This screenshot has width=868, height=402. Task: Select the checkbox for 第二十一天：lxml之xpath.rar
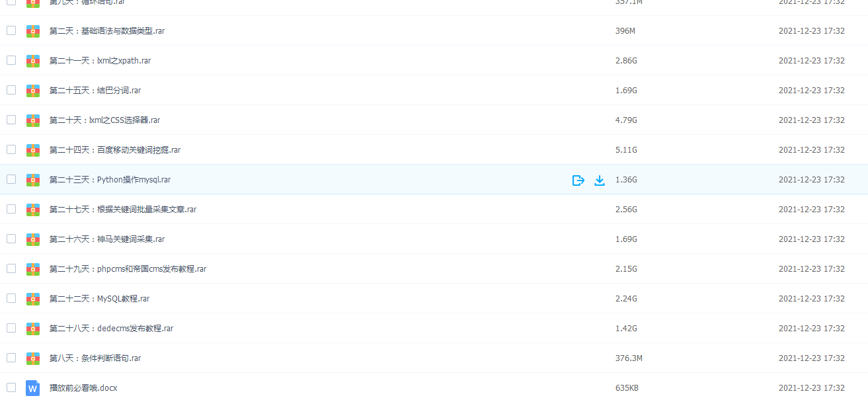11,60
